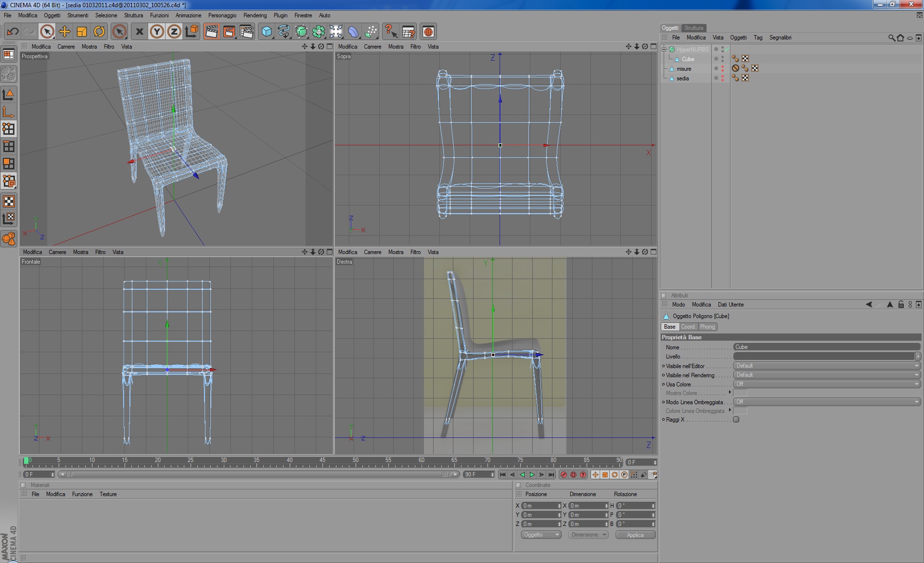Open the Usa Colore dropdown
The width and height of the screenshot is (924, 563).
pyautogui.click(x=826, y=384)
